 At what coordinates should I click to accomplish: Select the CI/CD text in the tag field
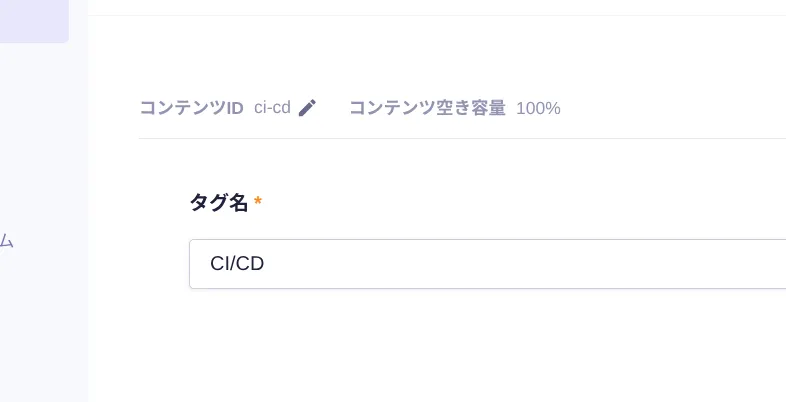click(237, 264)
